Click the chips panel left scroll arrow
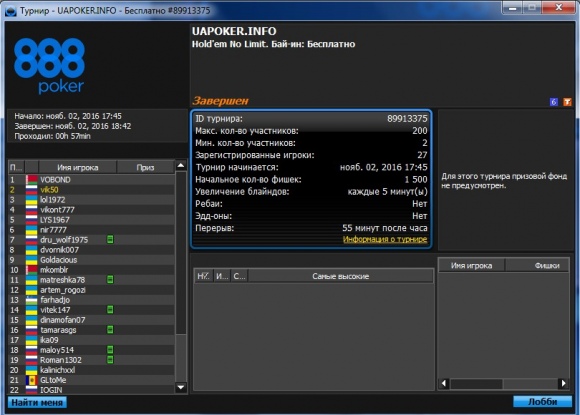The height and width of the screenshot is (415, 580). pos(444,384)
